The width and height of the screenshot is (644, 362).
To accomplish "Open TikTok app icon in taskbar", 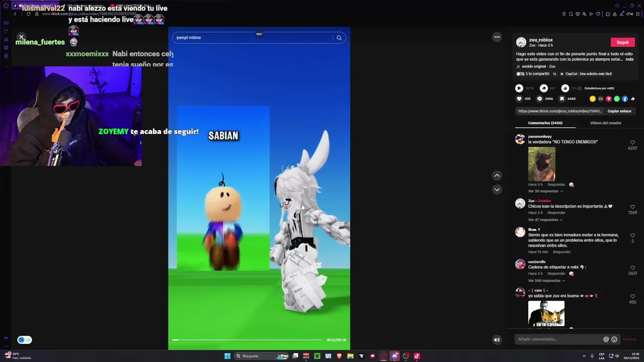I will [x=417, y=356].
